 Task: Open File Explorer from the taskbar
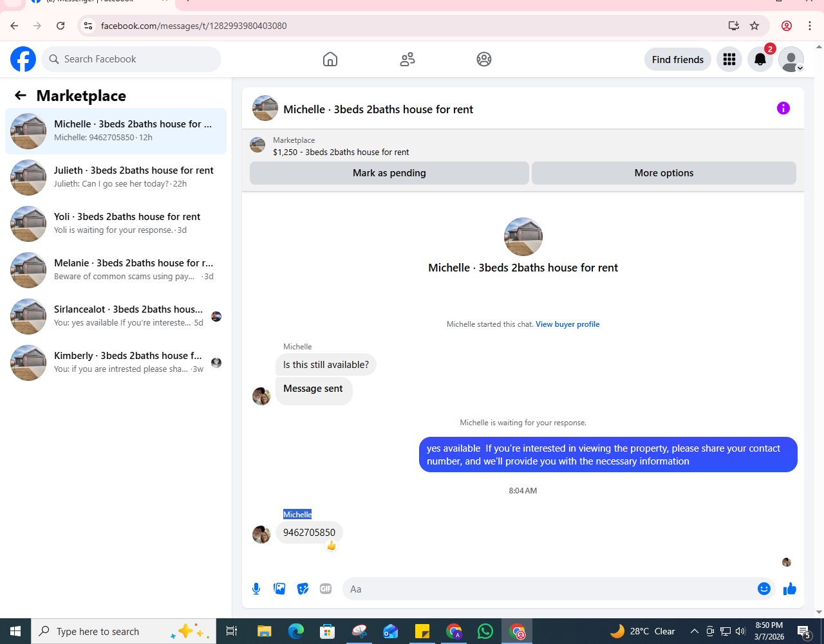coord(265,631)
